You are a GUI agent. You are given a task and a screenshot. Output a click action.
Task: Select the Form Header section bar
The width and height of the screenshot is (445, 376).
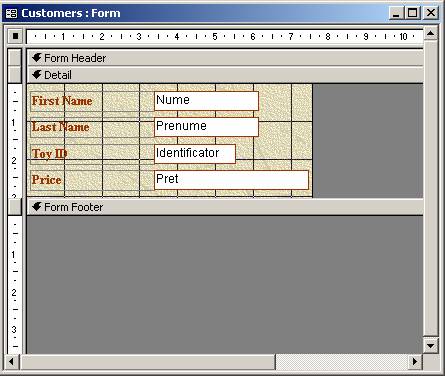pyautogui.click(x=225, y=58)
